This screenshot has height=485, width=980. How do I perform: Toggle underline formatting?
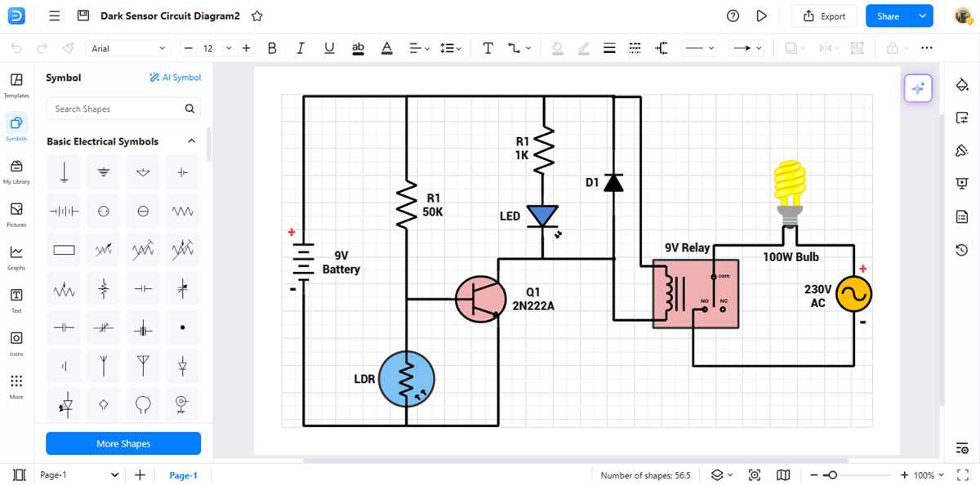click(x=329, y=48)
